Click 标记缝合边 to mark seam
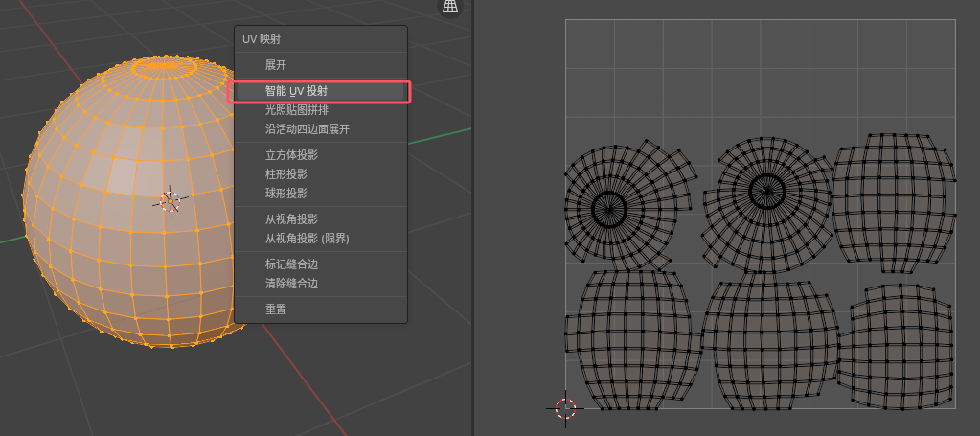The height and width of the screenshot is (436, 980). point(291,264)
